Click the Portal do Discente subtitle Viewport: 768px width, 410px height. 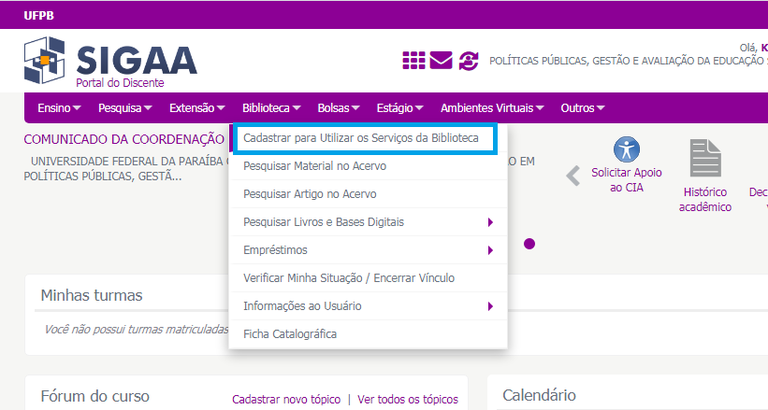[120, 83]
